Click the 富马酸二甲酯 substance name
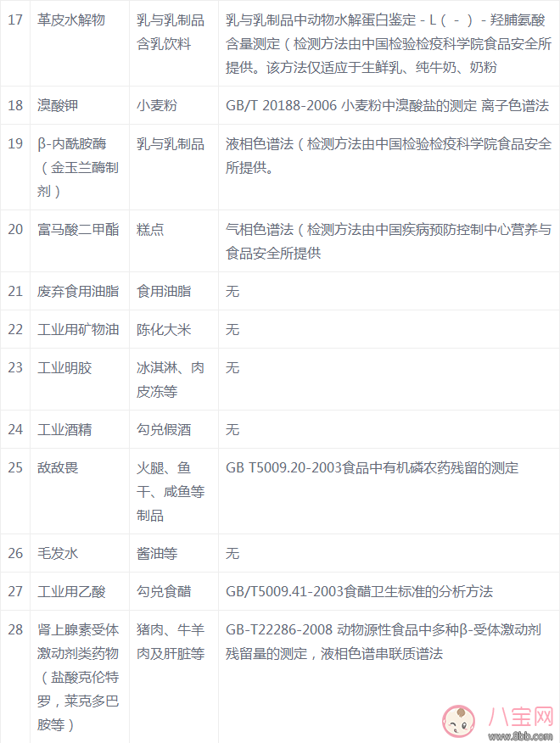560x743 pixels. point(78,230)
